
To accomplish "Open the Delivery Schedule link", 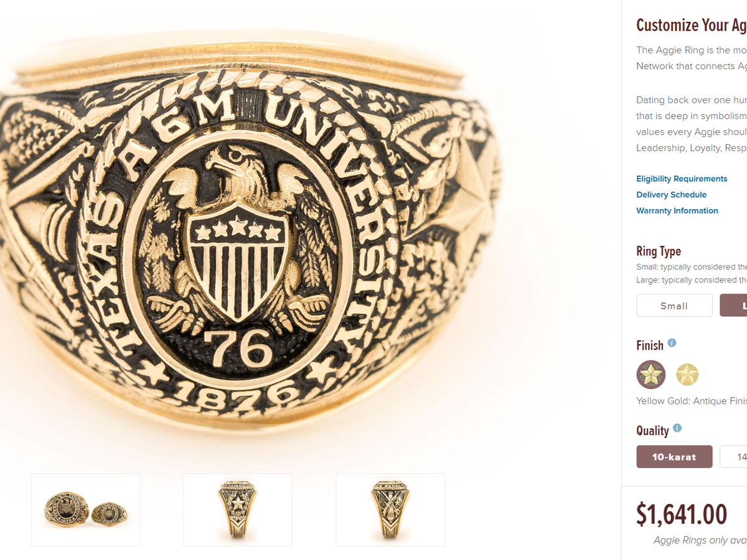I will tap(671, 195).
